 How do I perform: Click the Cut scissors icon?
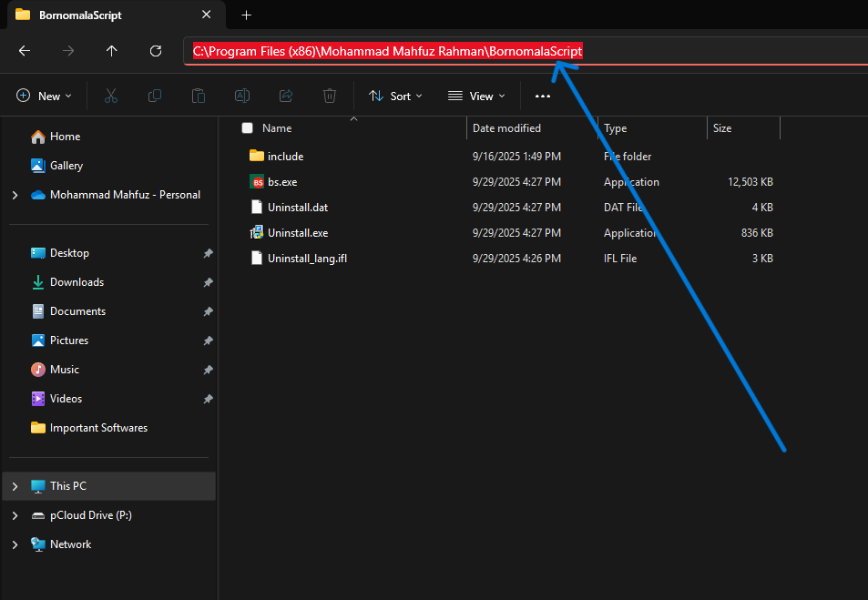click(111, 96)
